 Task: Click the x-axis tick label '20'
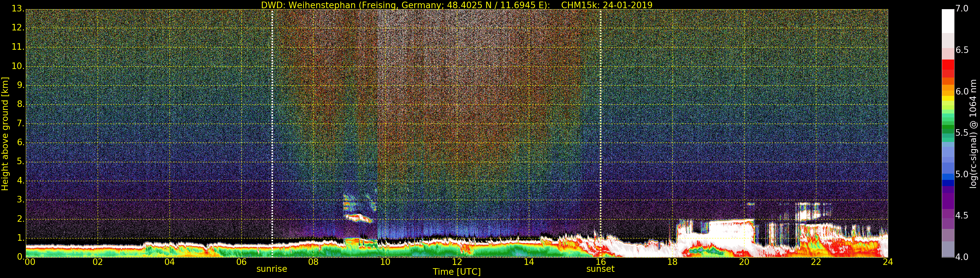tap(744, 262)
